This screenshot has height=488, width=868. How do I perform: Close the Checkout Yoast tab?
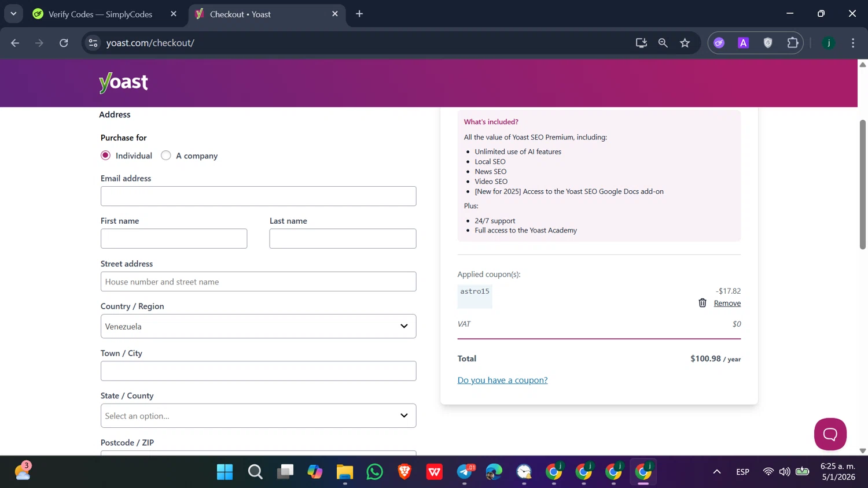tap(335, 14)
